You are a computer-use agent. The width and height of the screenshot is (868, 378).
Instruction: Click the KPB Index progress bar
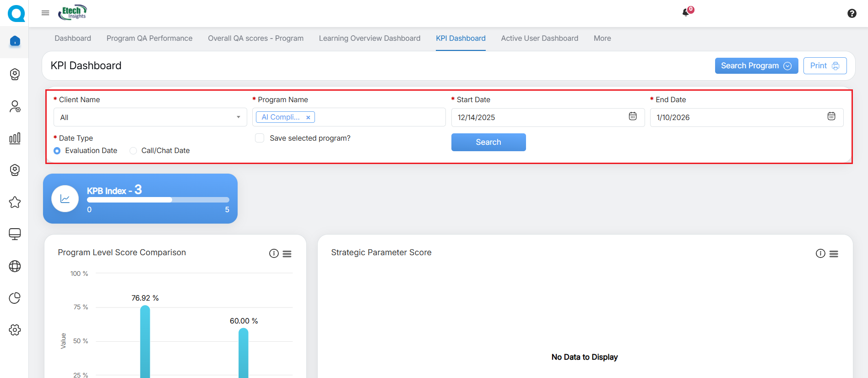(x=158, y=200)
